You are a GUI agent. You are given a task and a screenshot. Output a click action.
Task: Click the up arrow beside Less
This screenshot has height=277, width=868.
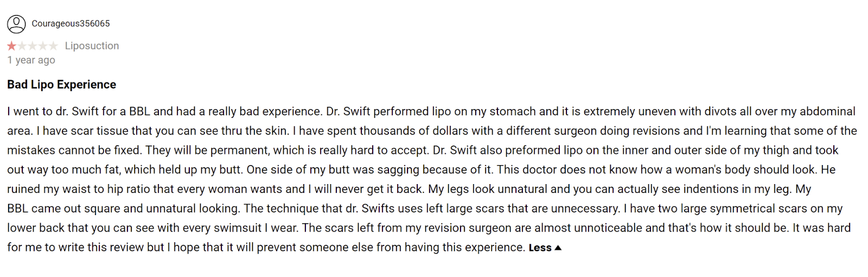point(558,248)
